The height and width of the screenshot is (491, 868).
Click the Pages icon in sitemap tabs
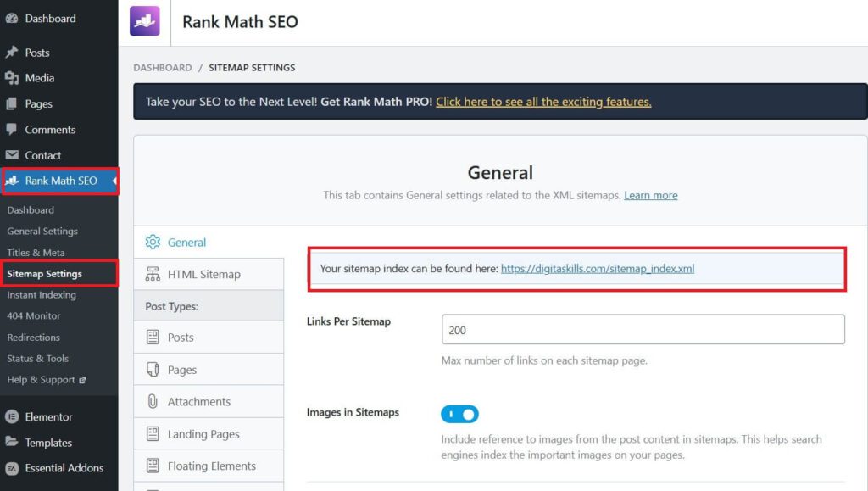[153, 369]
